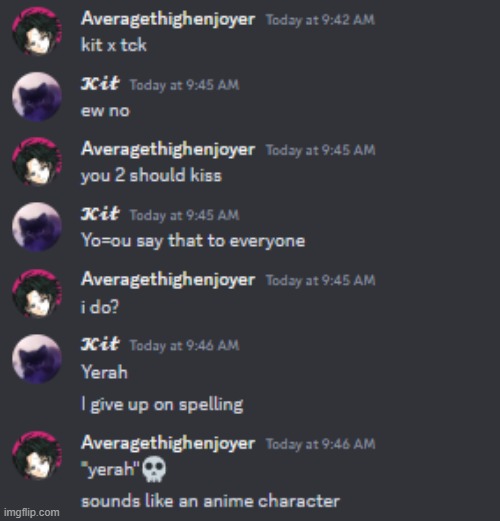500x521 pixels.
Task: Click Kit's avatar beside 'Yo=ou say that to everyone'
Action: click(x=37, y=227)
